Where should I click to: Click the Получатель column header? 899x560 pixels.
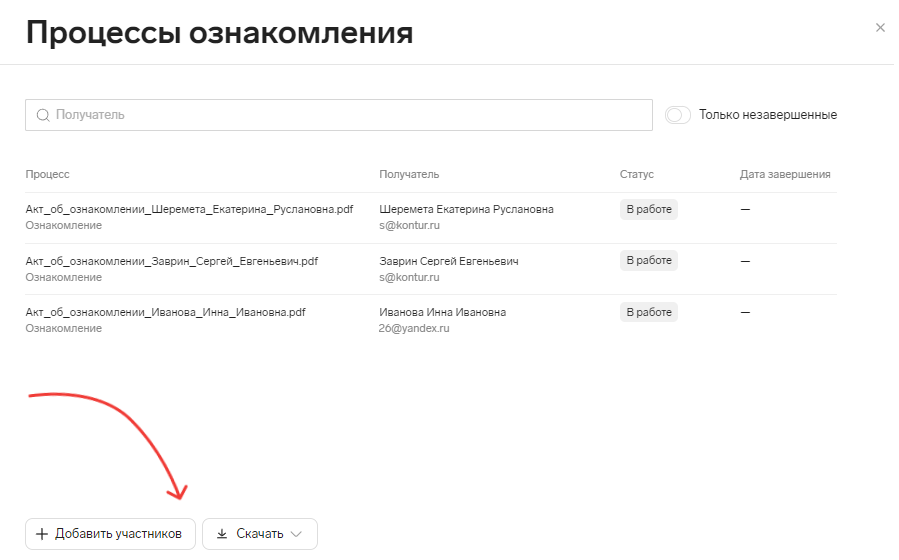409,174
